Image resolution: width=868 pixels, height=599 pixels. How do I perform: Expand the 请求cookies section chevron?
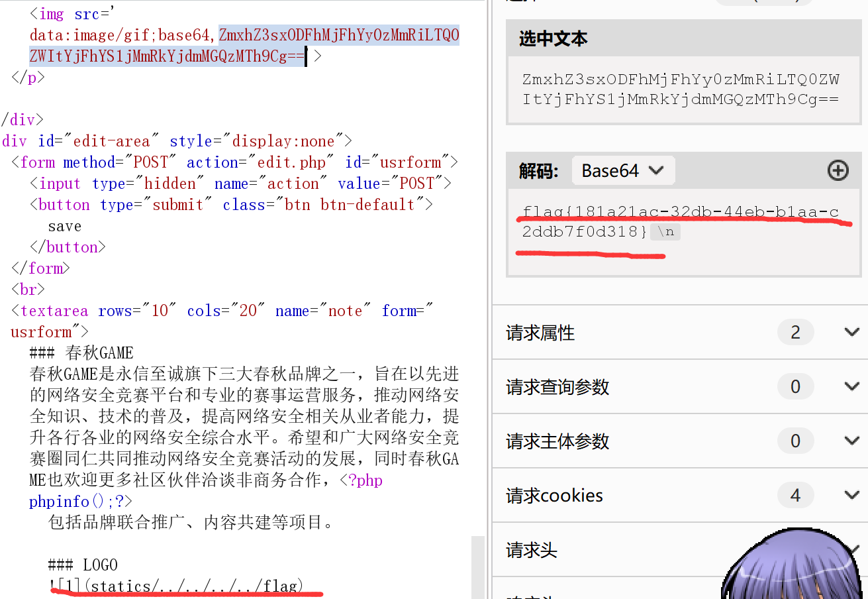coord(852,495)
